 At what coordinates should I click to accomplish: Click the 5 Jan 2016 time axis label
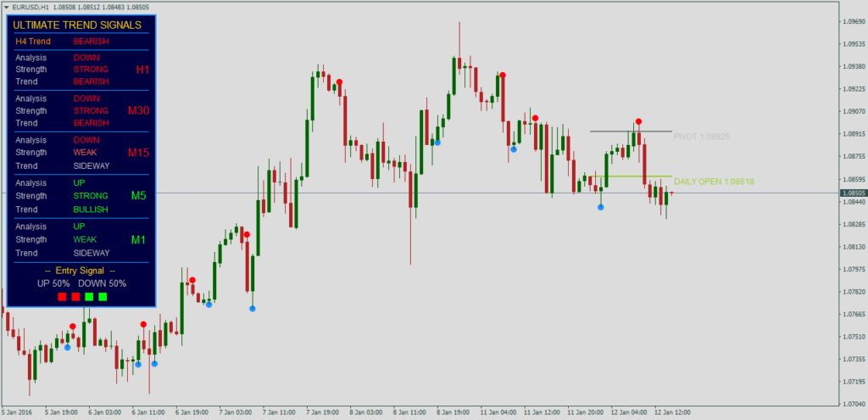click(x=17, y=412)
